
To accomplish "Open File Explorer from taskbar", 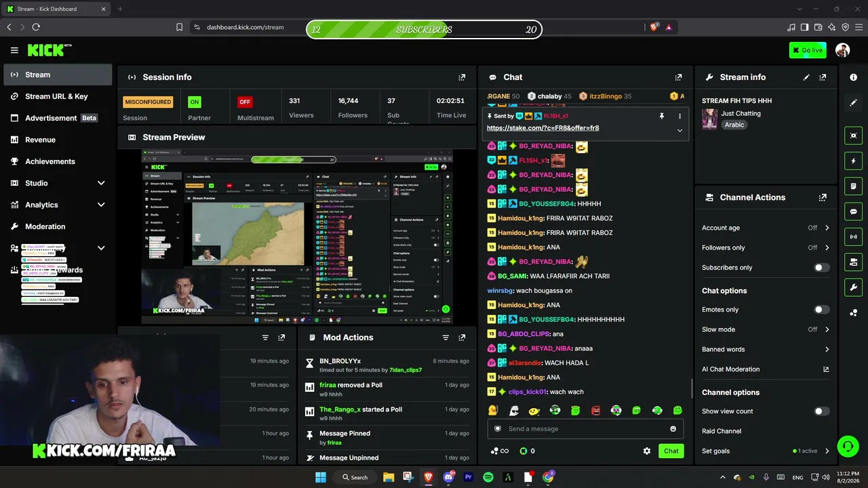I will 389,477.
